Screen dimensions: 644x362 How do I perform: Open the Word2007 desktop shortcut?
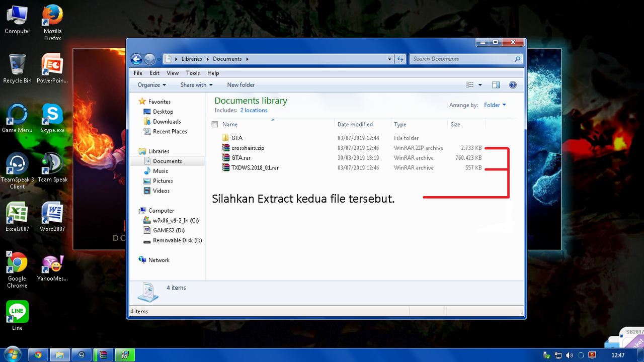(x=52, y=217)
